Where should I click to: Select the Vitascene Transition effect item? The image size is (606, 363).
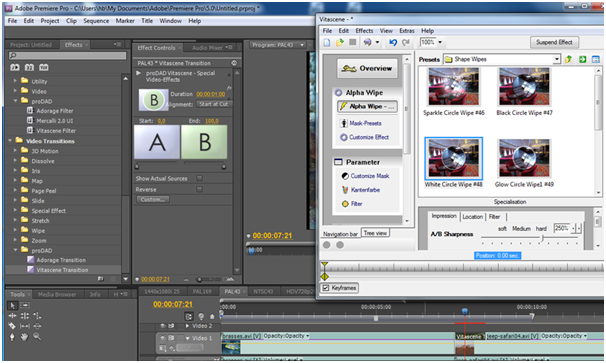(62, 270)
